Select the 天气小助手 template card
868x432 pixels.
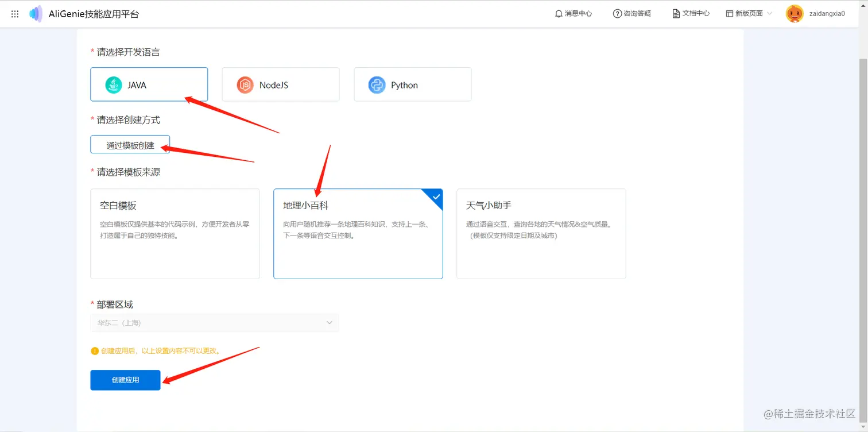(541, 234)
